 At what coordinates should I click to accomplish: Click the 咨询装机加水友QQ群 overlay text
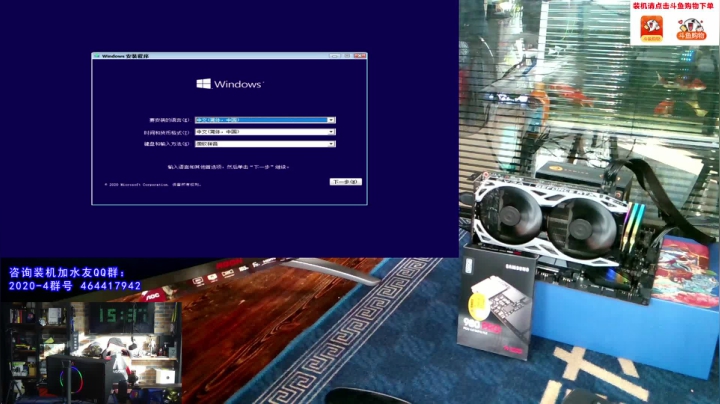click(67, 273)
